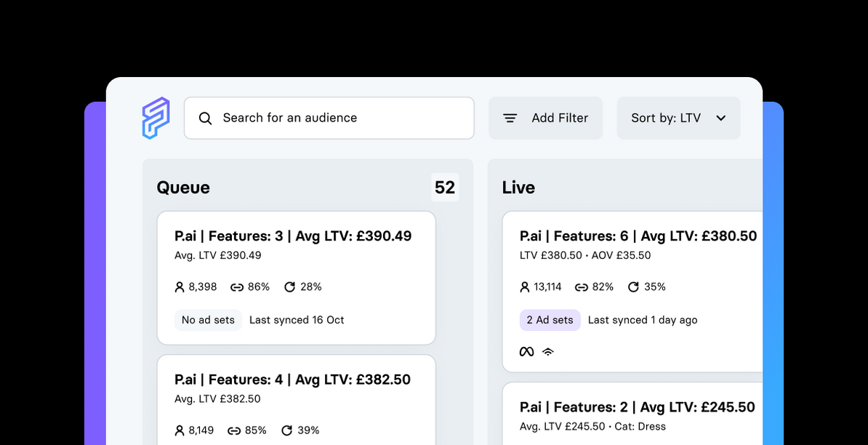Image resolution: width=868 pixels, height=445 pixels.
Task: Open the Features: 6 live audience card
Action: pos(638,236)
